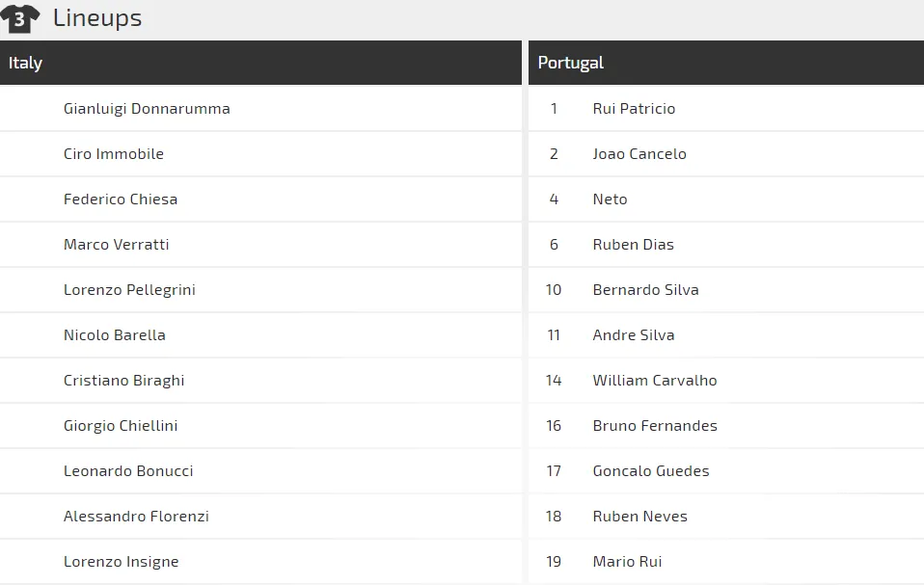924x585 pixels.
Task: Click shirt number 19 beside Mario Rui
Action: coord(554,562)
